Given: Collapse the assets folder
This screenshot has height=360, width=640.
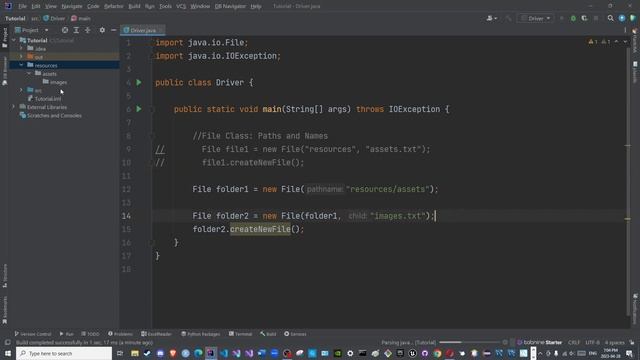Looking at the screenshot, I should coord(29,73).
